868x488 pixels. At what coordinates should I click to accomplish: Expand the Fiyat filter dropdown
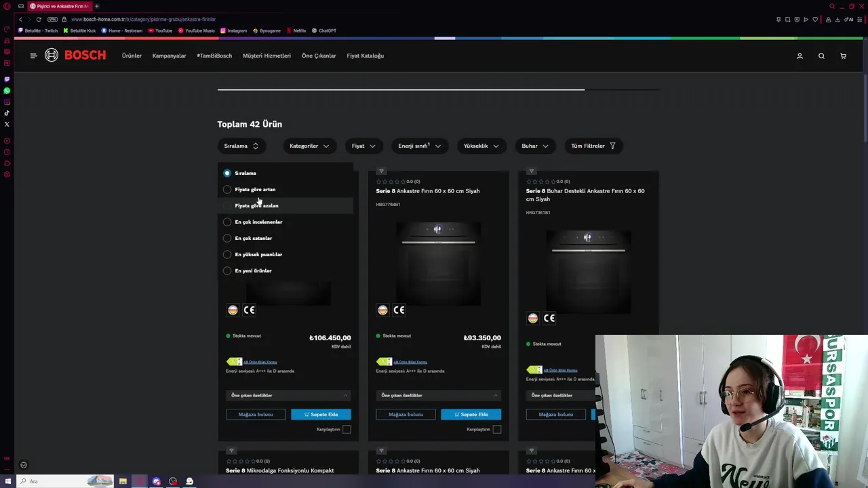pyautogui.click(x=363, y=146)
